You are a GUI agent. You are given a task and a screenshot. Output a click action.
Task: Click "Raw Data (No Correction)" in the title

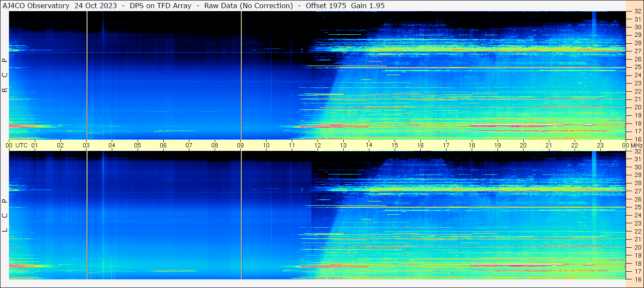249,6
